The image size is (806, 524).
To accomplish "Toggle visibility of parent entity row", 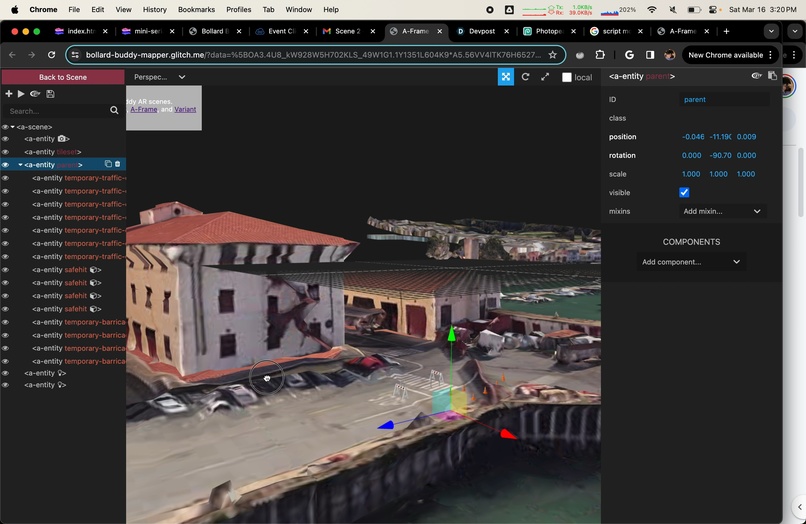I will (5, 165).
